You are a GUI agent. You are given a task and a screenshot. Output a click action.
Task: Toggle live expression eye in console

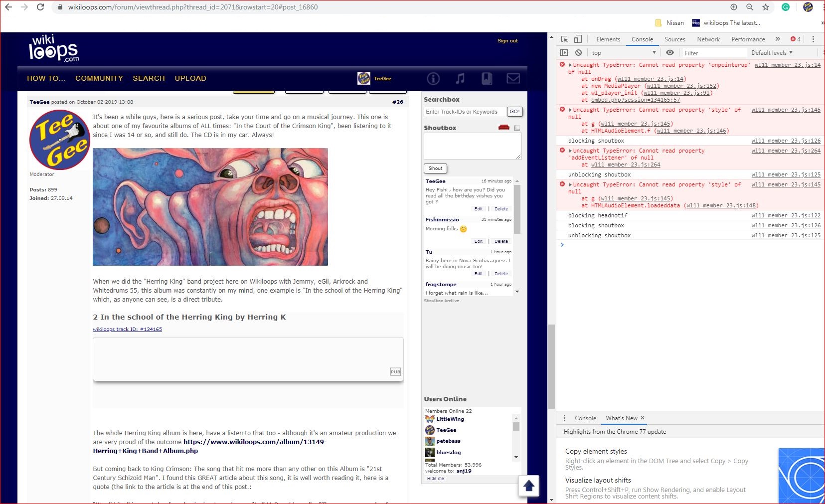[x=670, y=53]
